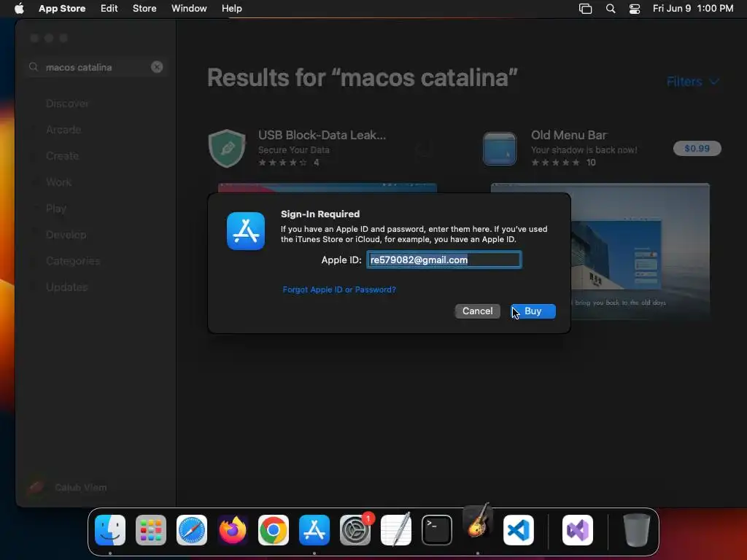Open USB Block-Data Leak app title

tap(322, 135)
